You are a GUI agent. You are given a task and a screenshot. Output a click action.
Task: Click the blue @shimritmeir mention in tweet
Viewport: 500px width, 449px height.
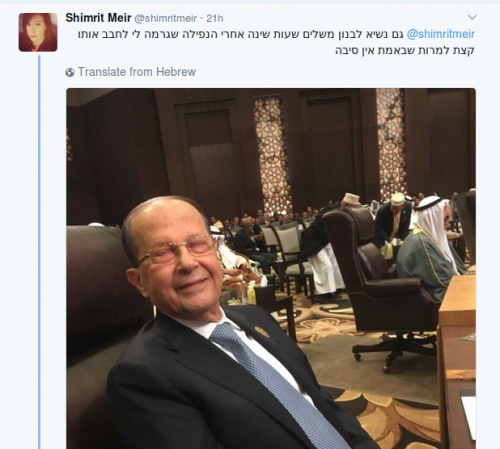(x=441, y=34)
